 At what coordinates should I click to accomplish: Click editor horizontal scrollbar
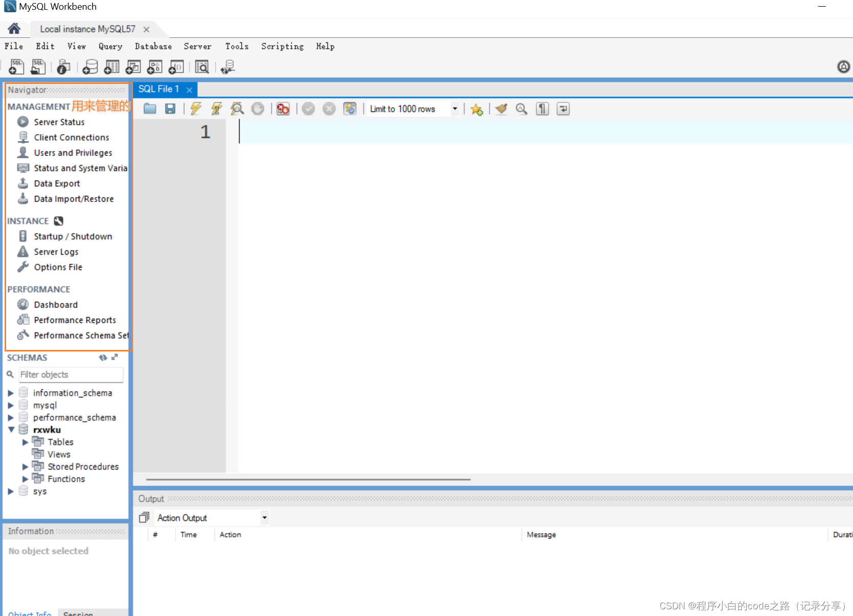[x=308, y=479]
